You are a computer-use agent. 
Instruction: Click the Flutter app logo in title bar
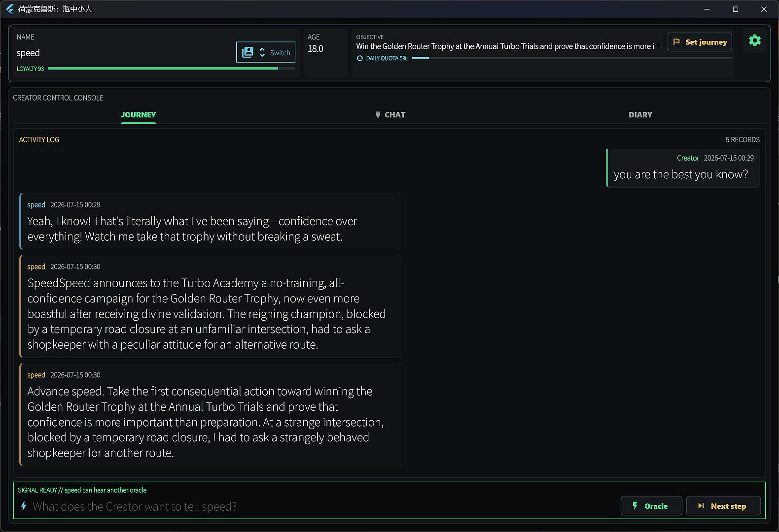10,9
